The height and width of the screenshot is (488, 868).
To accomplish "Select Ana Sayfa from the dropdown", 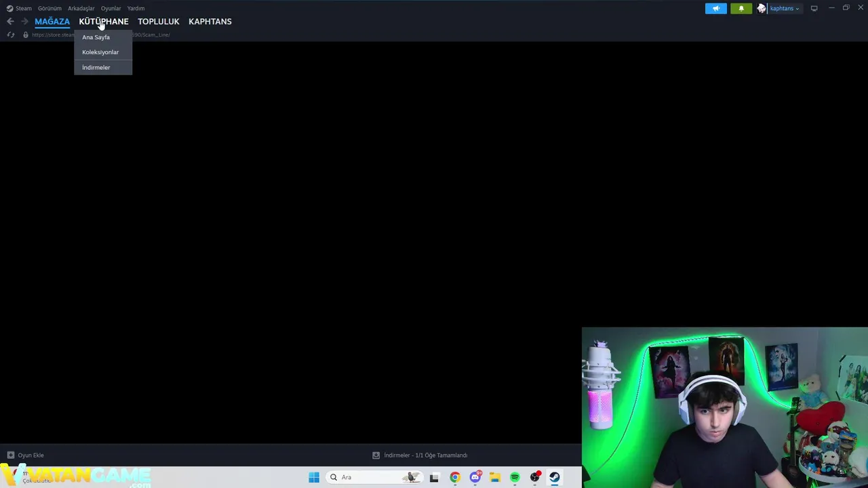I will (x=103, y=37).
